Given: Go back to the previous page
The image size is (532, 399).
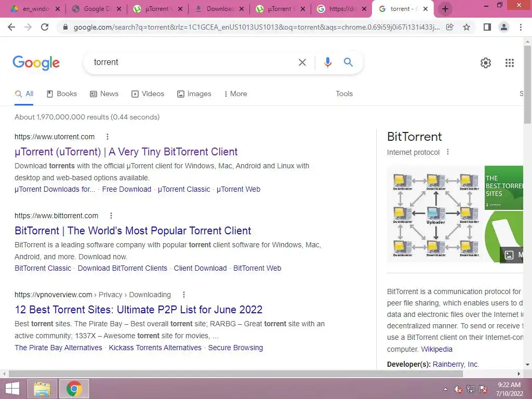Looking at the screenshot, I should pos(11,27).
